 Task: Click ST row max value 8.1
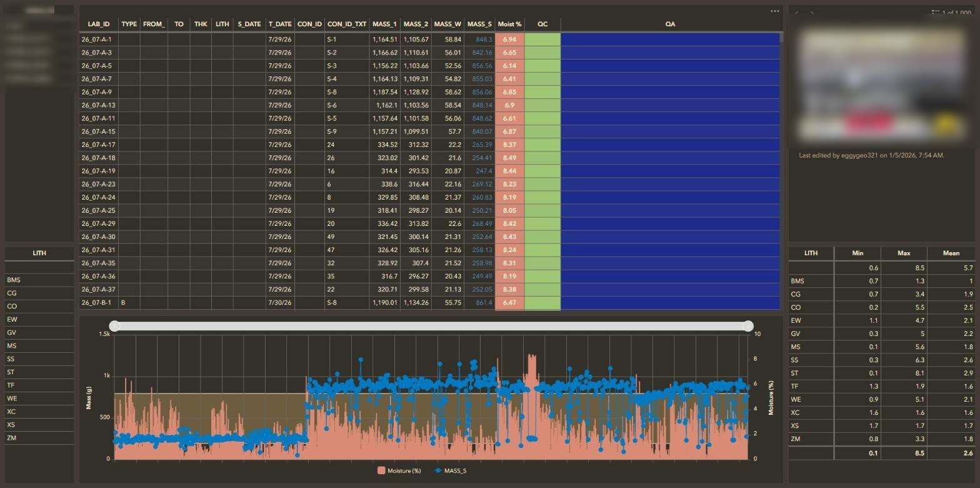click(x=904, y=373)
